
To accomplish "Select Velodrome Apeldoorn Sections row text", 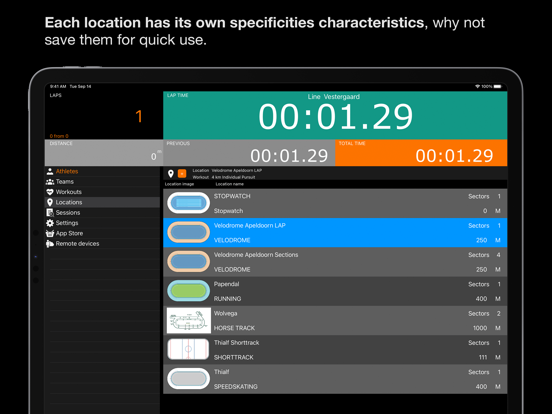I will 256,255.
